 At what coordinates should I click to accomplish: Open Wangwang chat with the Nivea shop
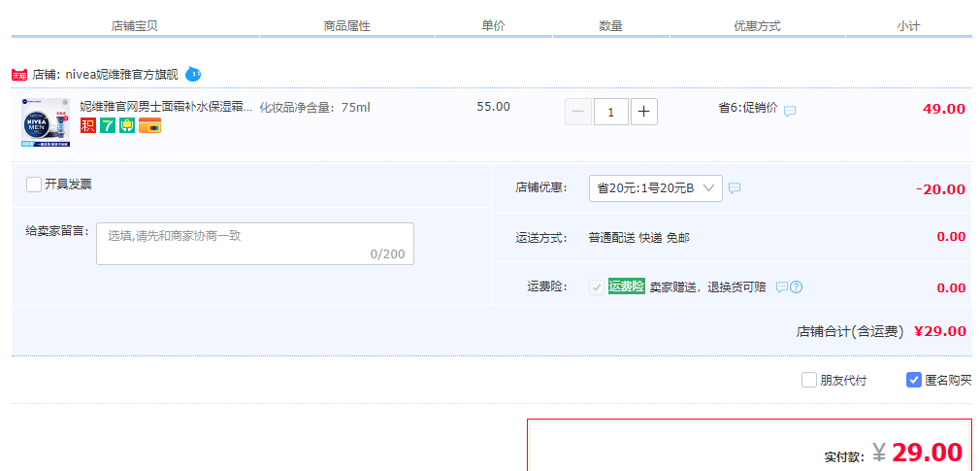(194, 75)
